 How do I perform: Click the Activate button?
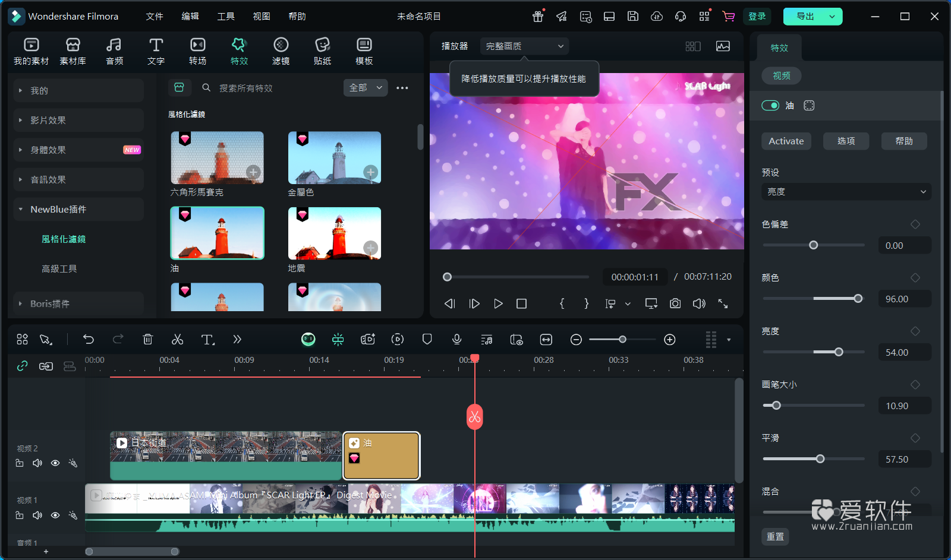tap(786, 141)
